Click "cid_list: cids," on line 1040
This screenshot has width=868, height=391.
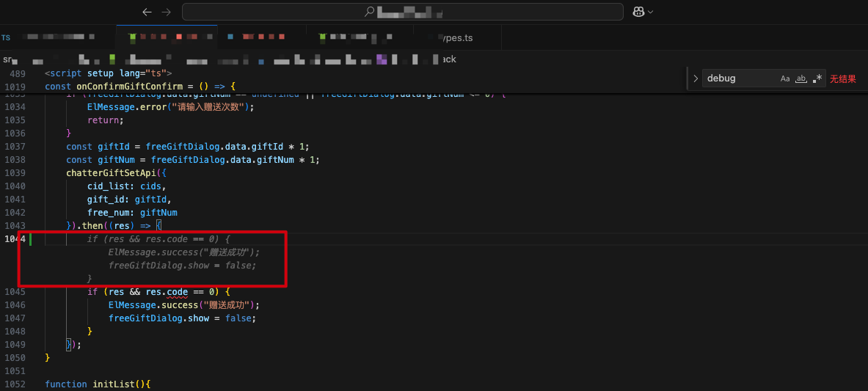(x=127, y=186)
